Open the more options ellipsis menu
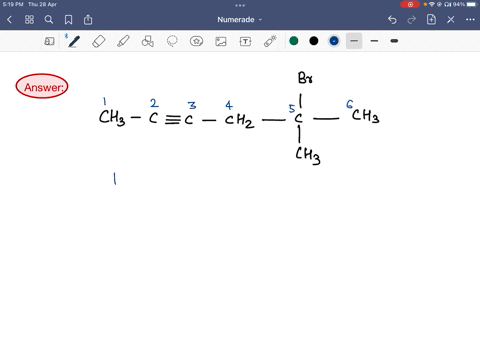Viewport: 480px width, 360px height. click(x=470, y=20)
